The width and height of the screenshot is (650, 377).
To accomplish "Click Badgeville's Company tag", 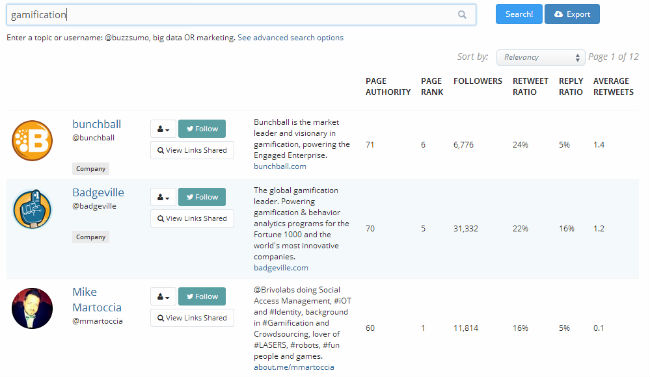I will [x=90, y=237].
